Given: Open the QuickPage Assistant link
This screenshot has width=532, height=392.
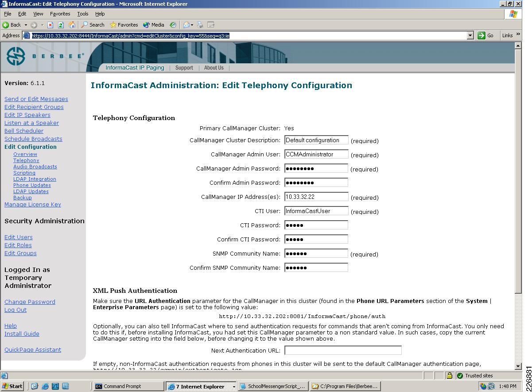Looking at the screenshot, I should tap(33, 350).
